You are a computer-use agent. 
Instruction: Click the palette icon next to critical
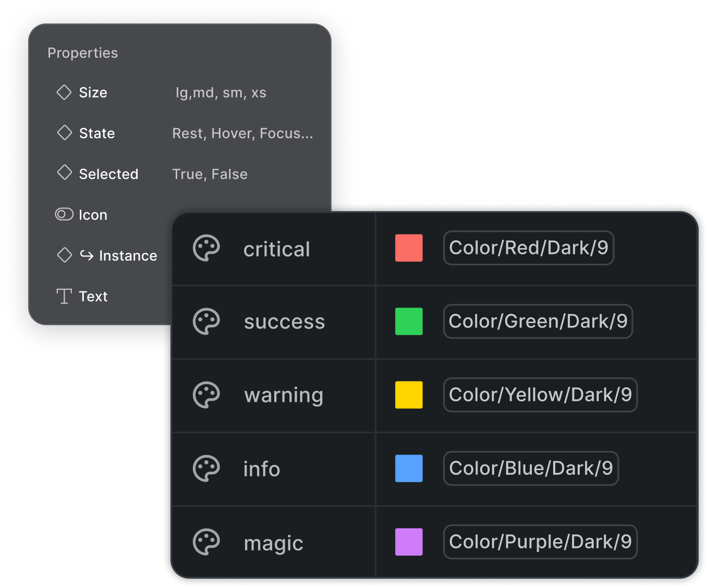(x=207, y=248)
